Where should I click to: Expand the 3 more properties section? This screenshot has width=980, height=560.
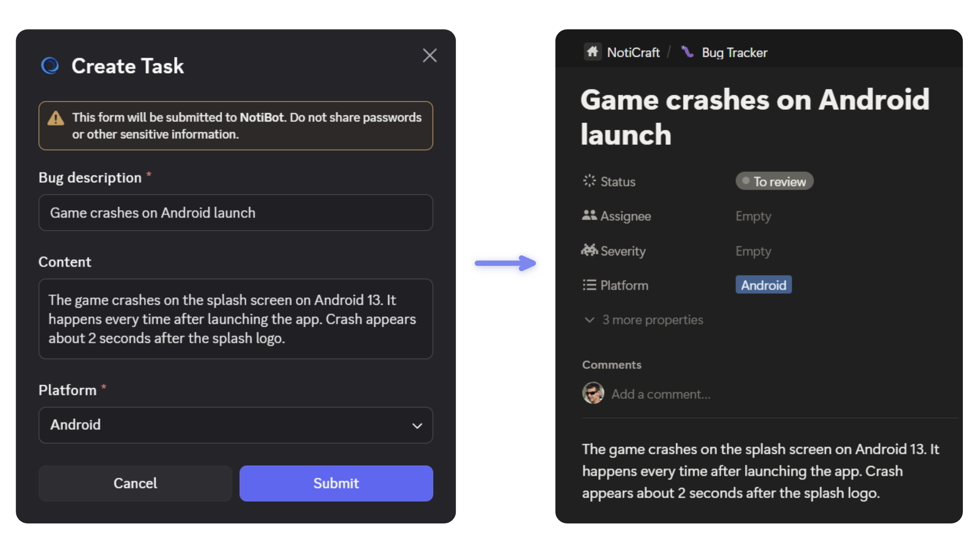643,320
